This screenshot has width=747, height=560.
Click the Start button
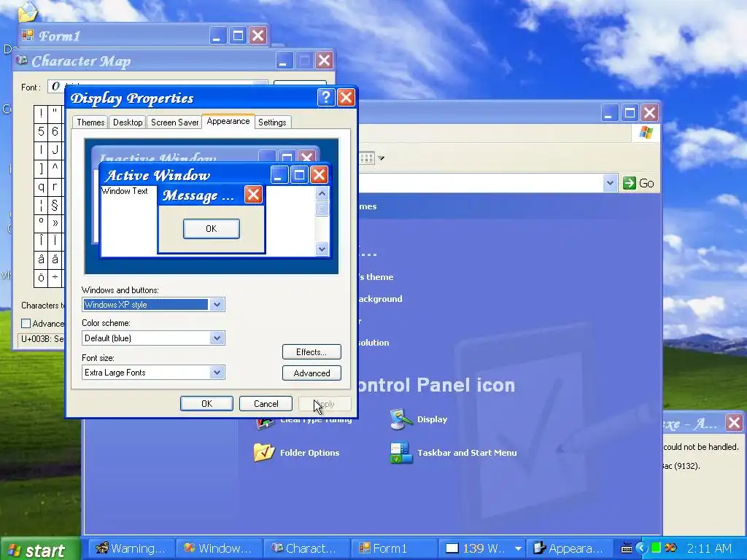[x=39, y=550]
